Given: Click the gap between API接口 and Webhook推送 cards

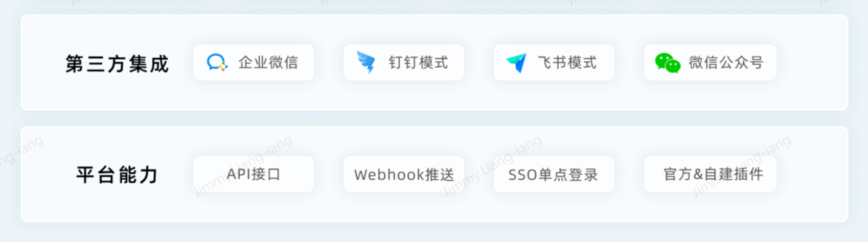Looking at the screenshot, I should 329,174.
